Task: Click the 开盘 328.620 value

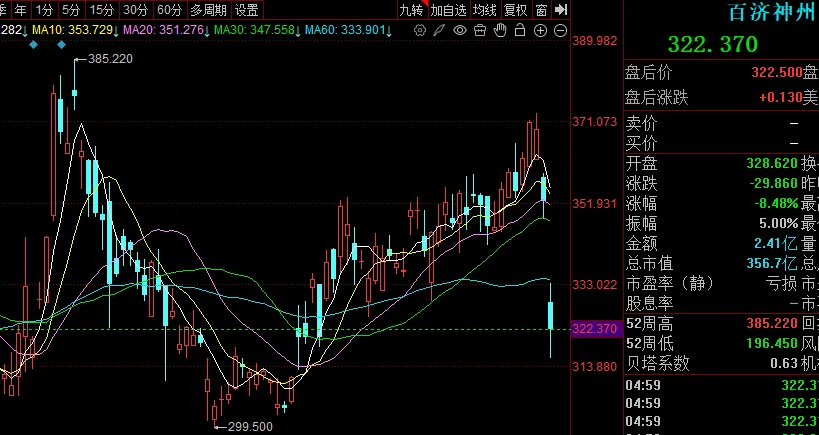Action: [x=772, y=163]
